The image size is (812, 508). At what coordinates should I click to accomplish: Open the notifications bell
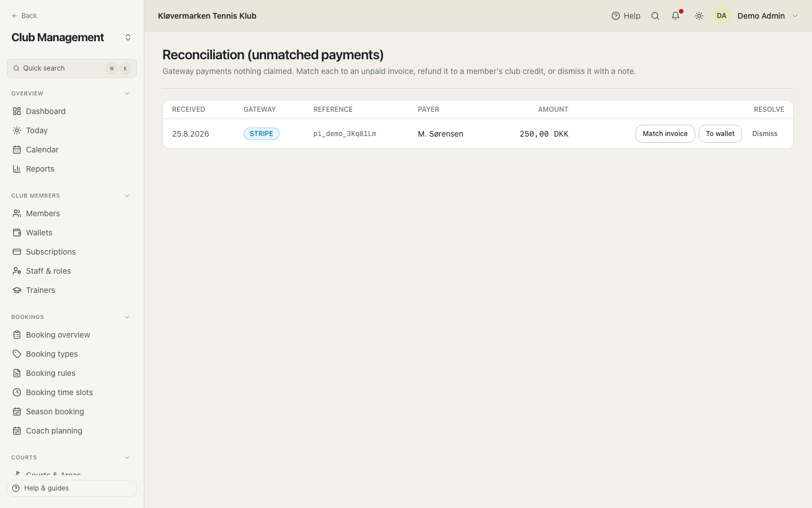point(676,16)
